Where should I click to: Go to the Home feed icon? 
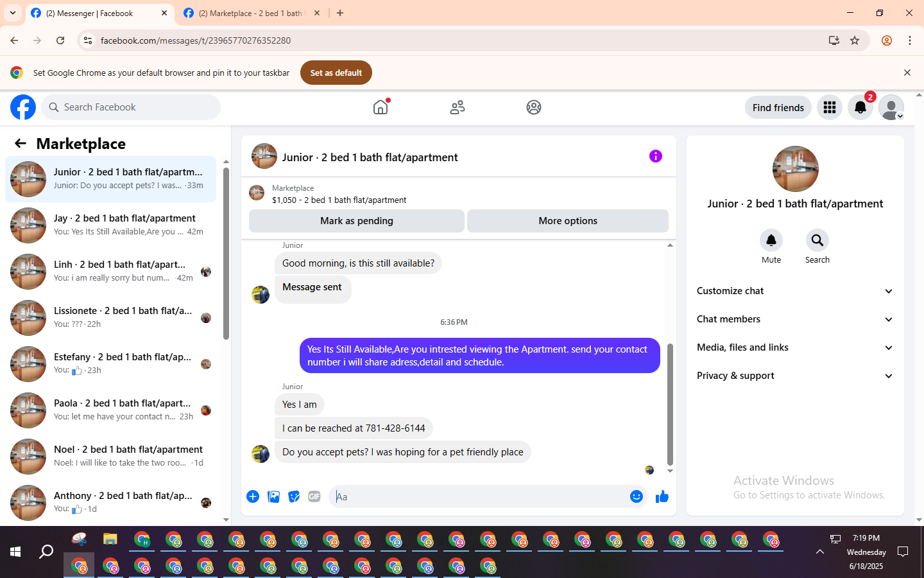point(381,107)
